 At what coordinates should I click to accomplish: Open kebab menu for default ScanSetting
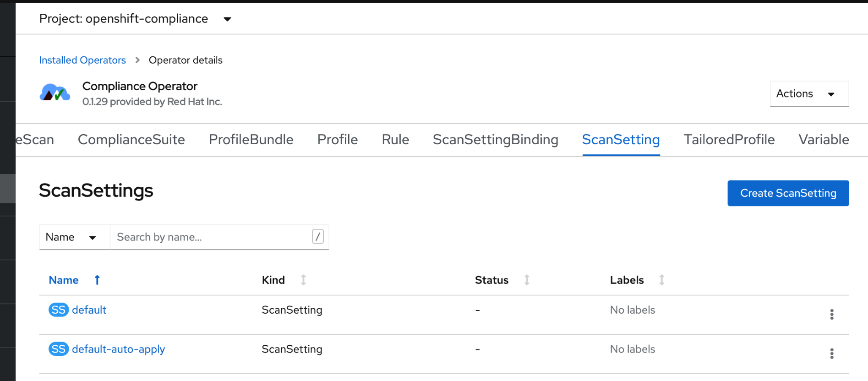pos(831,314)
